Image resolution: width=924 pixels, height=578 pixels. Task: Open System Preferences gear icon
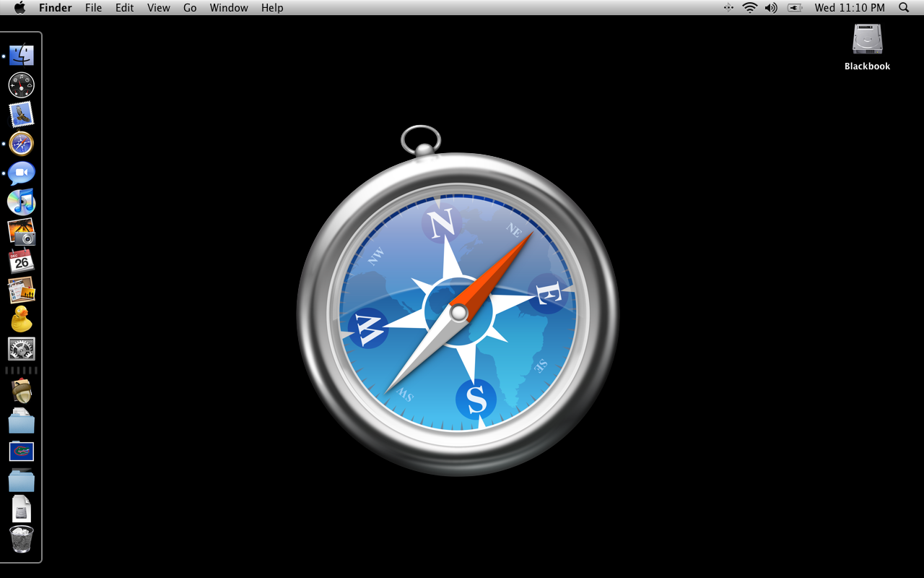coord(22,349)
